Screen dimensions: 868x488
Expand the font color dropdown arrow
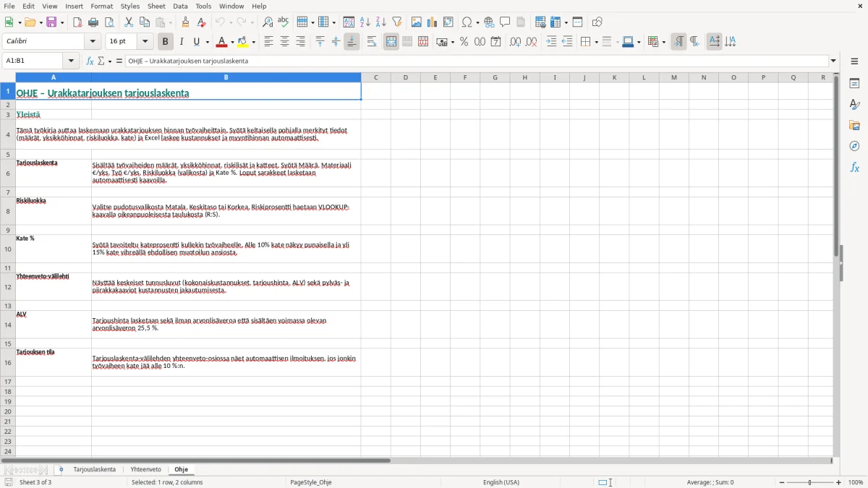(231, 42)
